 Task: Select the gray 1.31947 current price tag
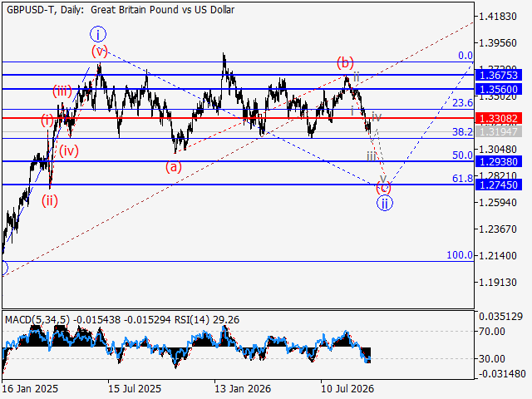coord(499,131)
